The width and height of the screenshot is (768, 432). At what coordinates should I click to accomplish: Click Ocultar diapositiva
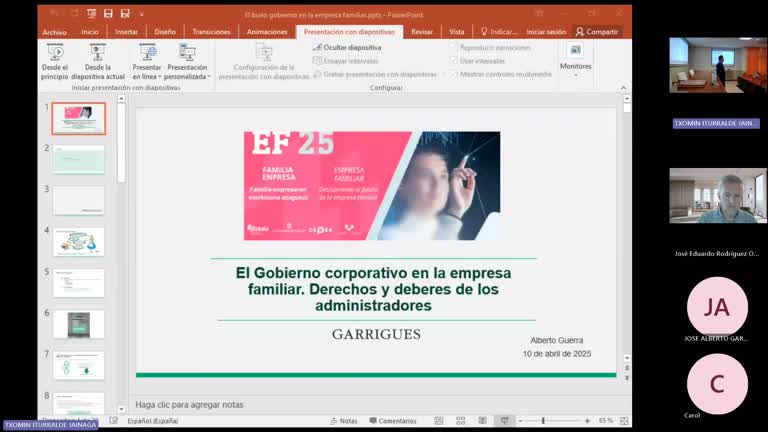point(347,48)
